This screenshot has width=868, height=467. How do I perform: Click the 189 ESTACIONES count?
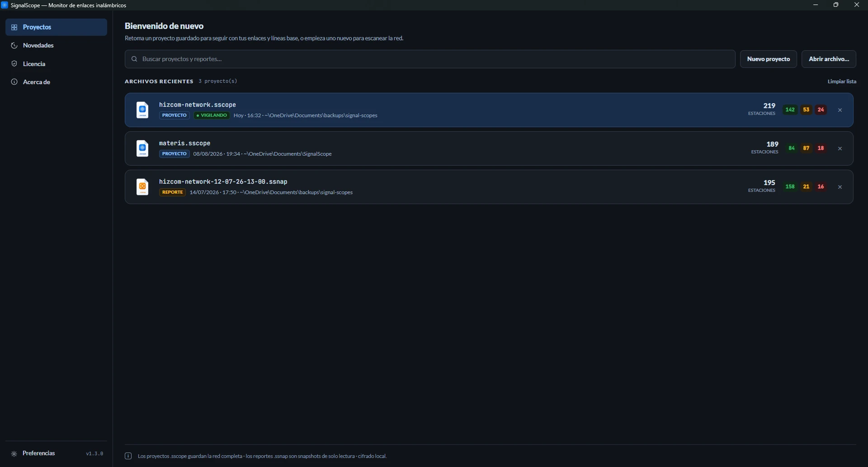[765, 148]
